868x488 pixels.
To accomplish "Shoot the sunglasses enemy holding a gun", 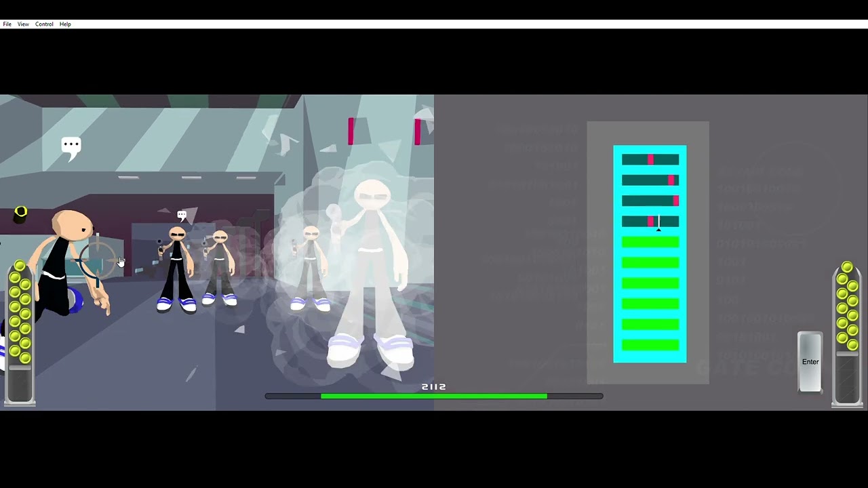I will click(176, 268).
